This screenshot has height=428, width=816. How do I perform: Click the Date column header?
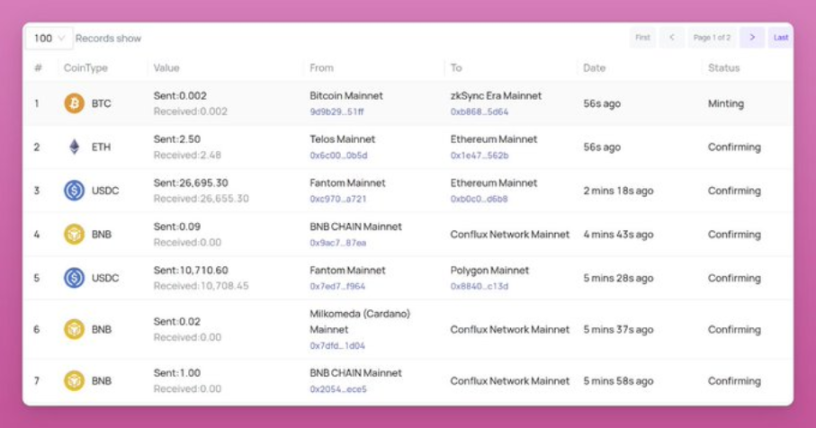click(594, 68)
